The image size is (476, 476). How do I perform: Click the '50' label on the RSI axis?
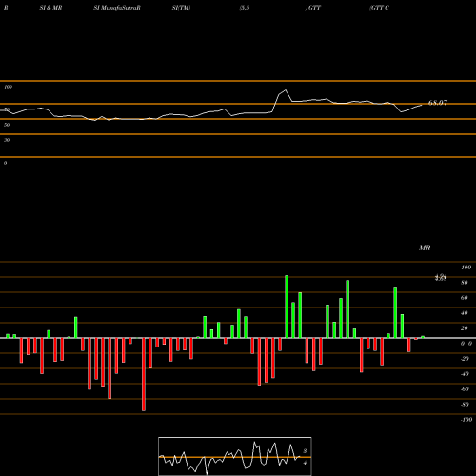(7, 125)
